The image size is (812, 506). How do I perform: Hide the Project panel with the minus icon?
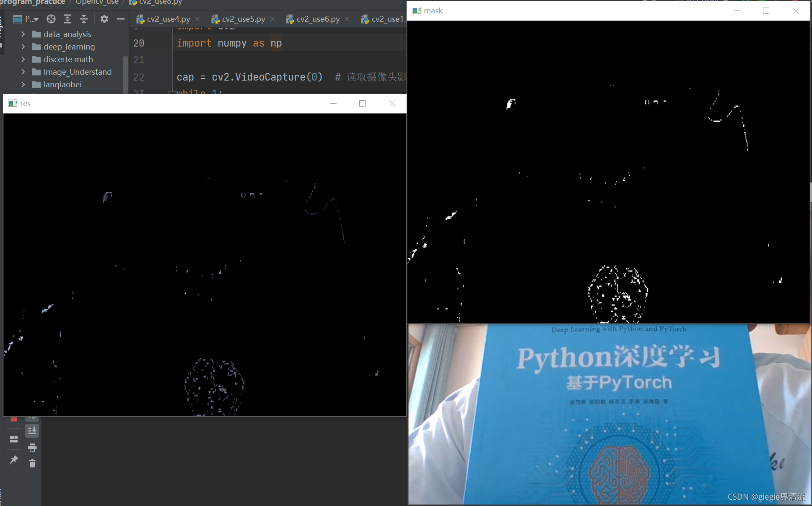121,19
